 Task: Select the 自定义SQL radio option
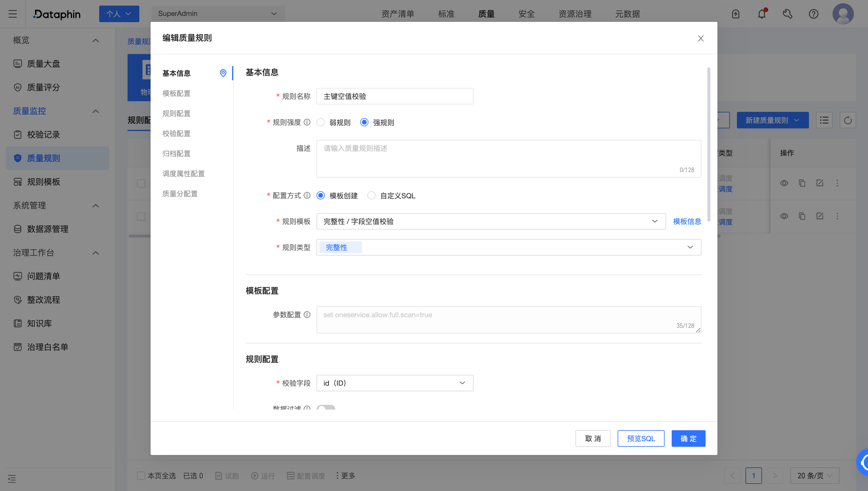click(371, 195)
